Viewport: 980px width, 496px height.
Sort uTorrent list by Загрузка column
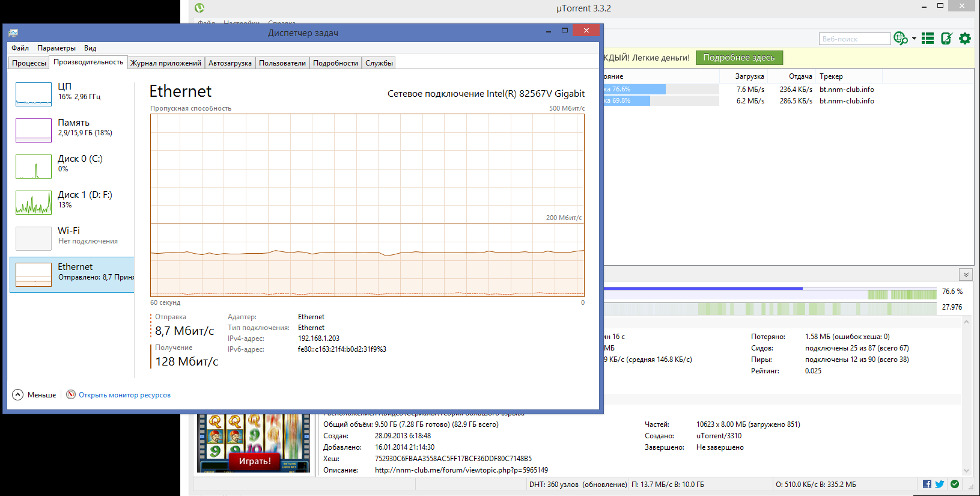tap(743, 76)
